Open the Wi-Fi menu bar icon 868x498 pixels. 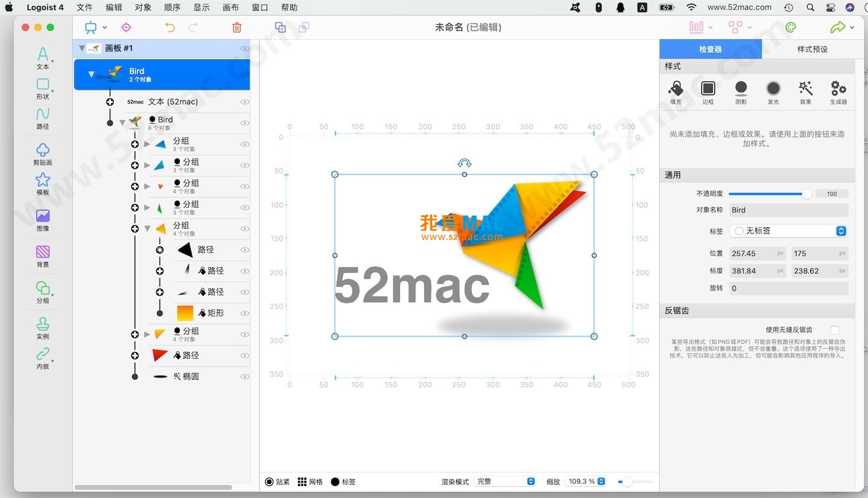(x=691, y=7)
